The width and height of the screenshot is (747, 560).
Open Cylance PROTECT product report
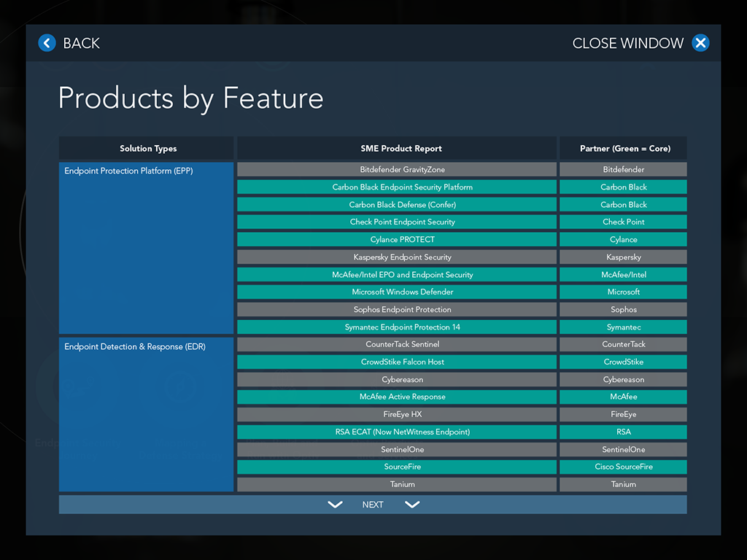click(397, 239)
